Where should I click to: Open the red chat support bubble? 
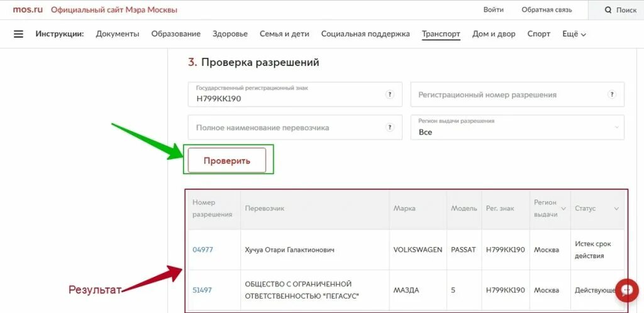627,290
